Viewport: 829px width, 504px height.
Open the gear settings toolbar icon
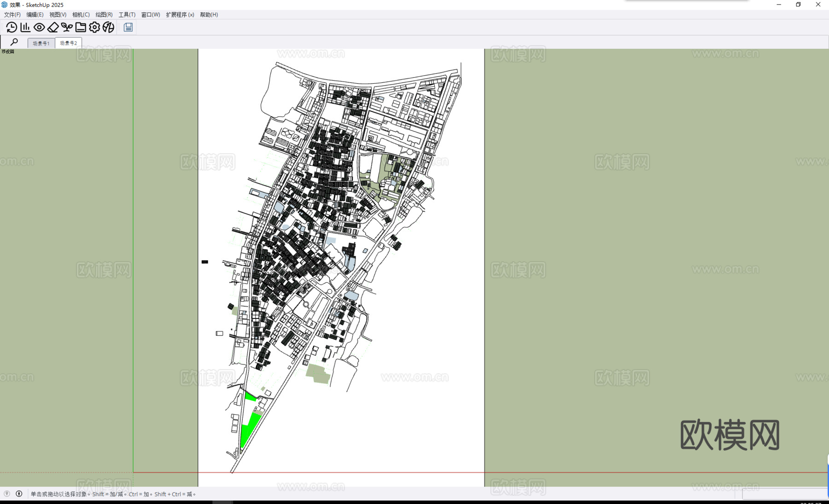click(x=94, y=27)
